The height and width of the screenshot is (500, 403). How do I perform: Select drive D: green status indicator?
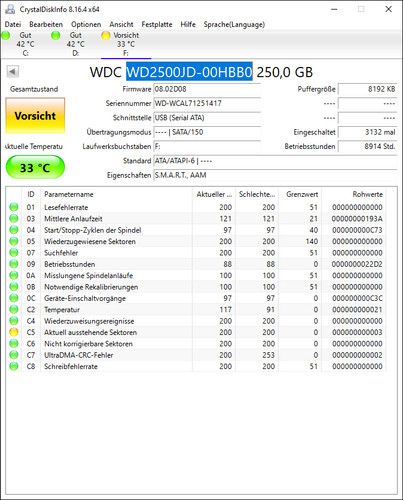[x=56, y=35]
